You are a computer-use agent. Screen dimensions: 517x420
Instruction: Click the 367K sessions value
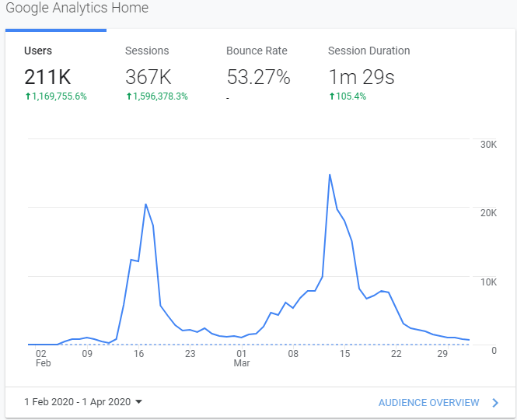pyautogui.click(x=148, y=77)
